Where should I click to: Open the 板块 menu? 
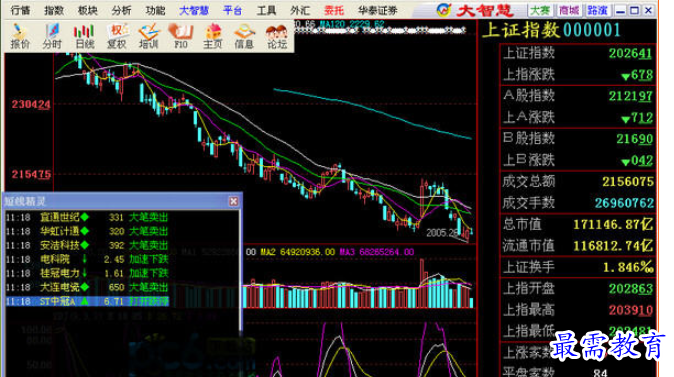point(88,10)
